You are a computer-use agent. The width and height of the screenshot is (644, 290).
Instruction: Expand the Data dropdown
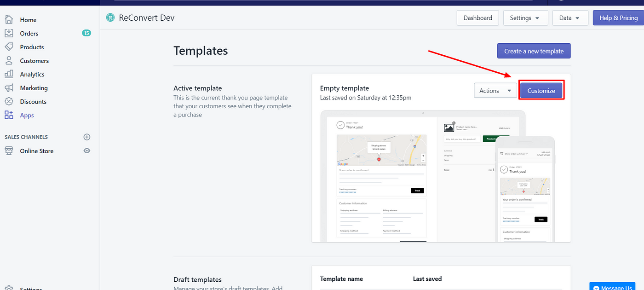pos(570,18)
